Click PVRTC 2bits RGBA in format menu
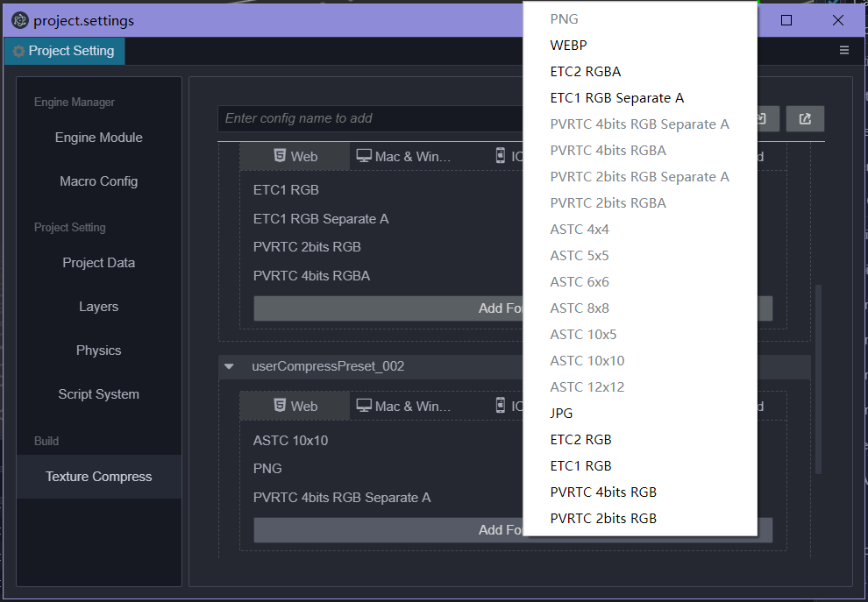The height and width of the screenshot is (602, 868). tap(640, 203)
